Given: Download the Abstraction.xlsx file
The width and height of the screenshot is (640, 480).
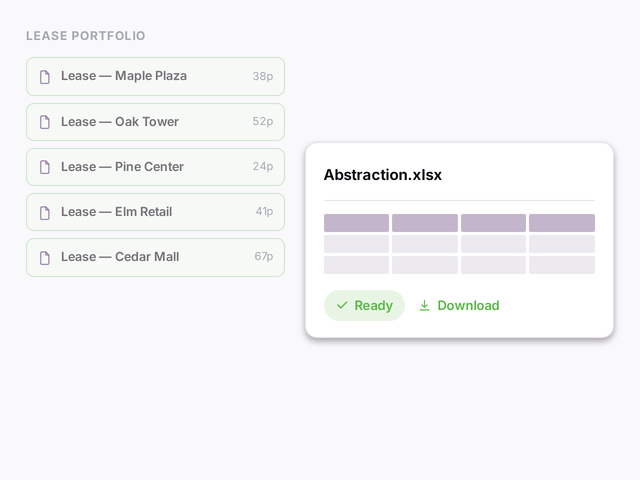Looking at the screenshot, I should 459,306.
